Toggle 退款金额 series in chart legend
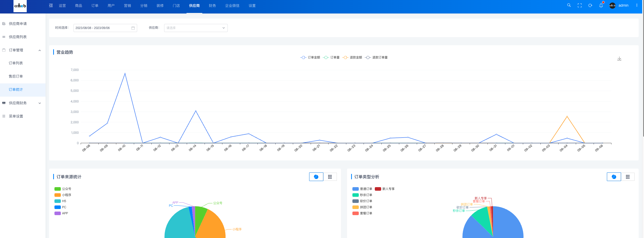This screenshot has width=644, height=238. click(352, 57)
